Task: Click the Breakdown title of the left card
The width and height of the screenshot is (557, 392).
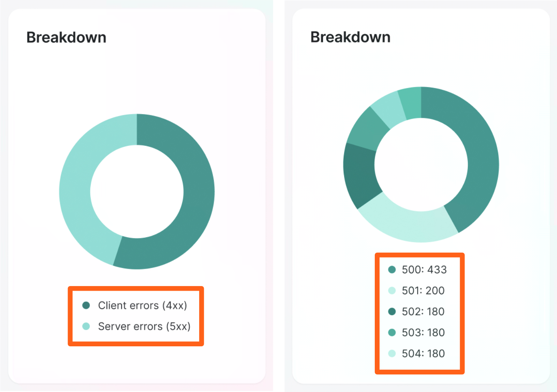Action: click(x=66, y=38)
